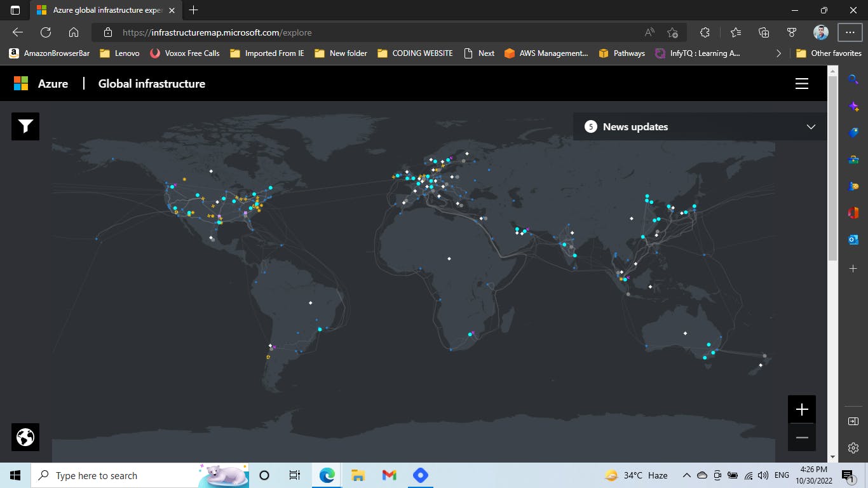Click the Global infrastructure heading

pyautogui.click(x=152, y=83)
